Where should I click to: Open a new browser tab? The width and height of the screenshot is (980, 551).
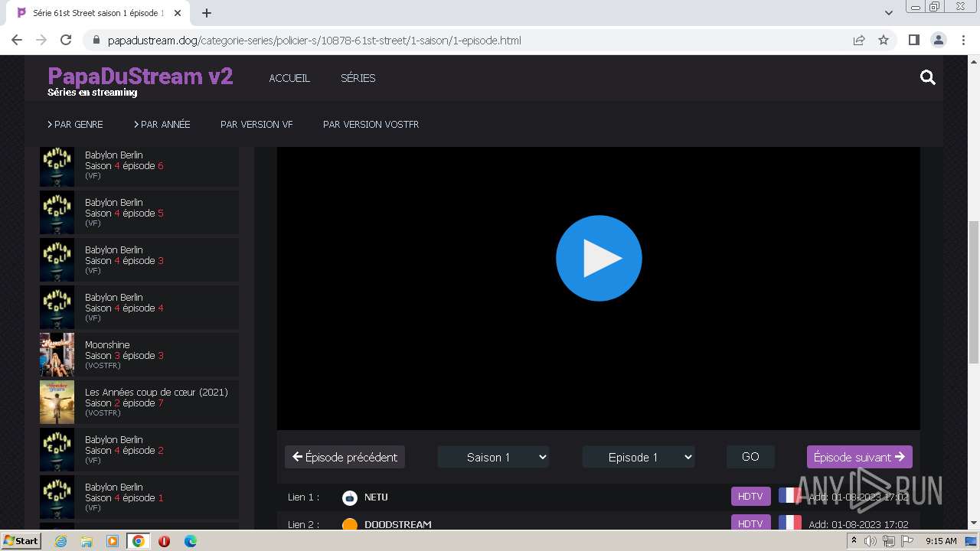tap(207, 13)
